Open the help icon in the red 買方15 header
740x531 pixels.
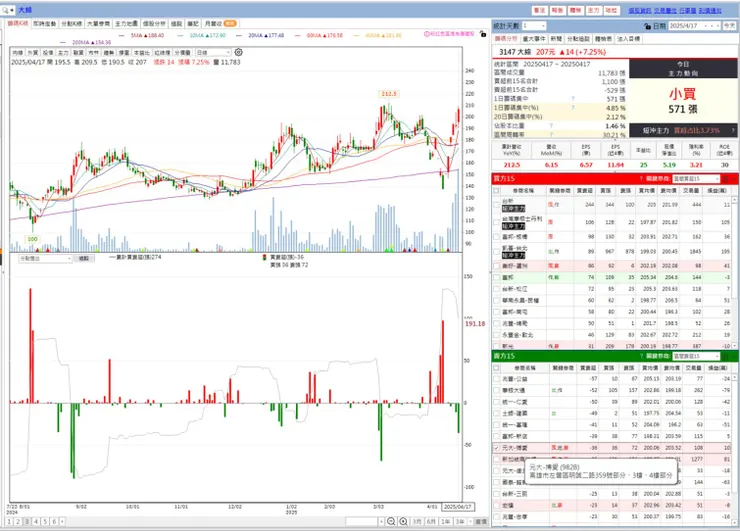[641, 178]
